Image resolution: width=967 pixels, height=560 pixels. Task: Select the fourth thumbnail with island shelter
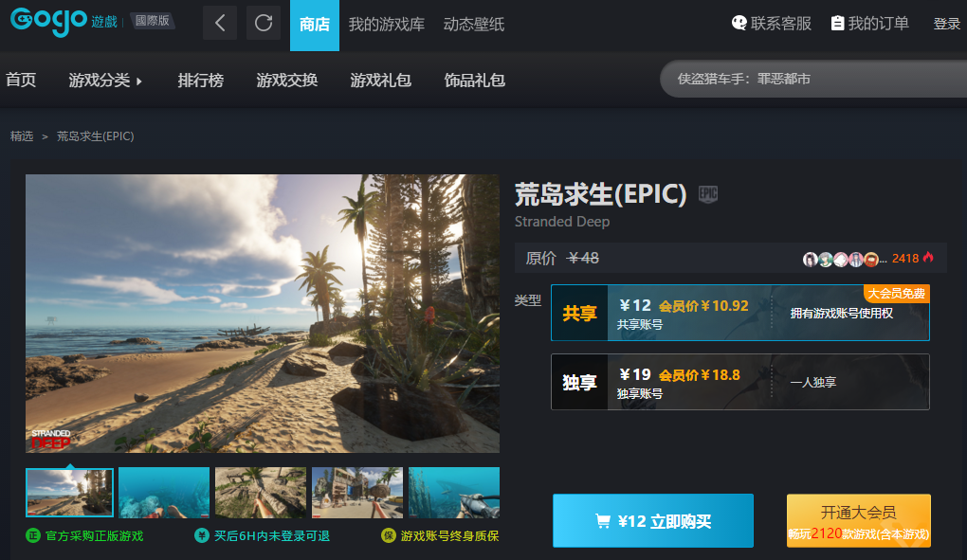click(x=357, y=492)
